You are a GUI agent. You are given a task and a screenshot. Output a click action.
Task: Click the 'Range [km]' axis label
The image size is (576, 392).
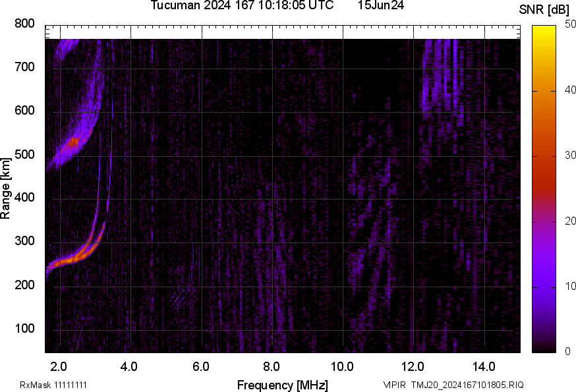(x=5, y=188)
